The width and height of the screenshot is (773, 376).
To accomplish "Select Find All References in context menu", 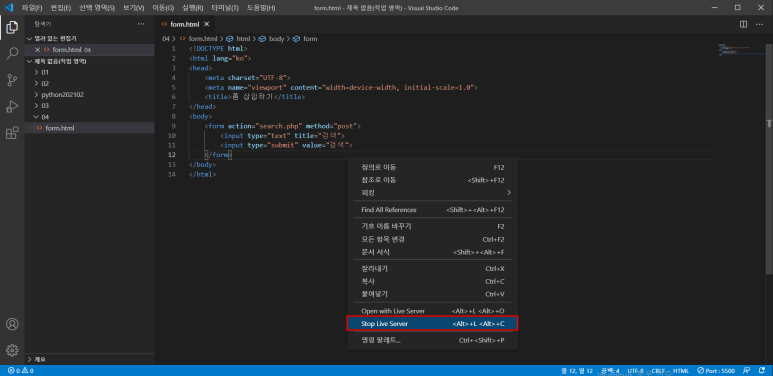I will pos(432,210).
